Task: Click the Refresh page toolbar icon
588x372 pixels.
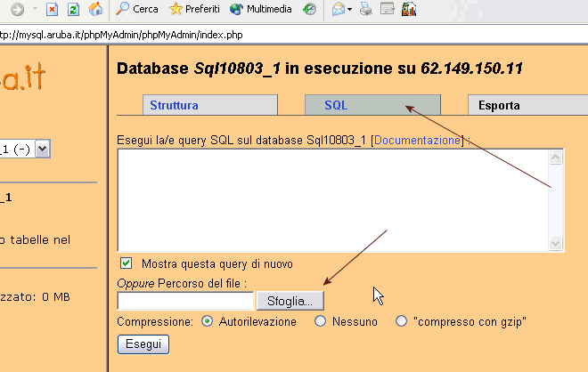Action: pos(73,10)
